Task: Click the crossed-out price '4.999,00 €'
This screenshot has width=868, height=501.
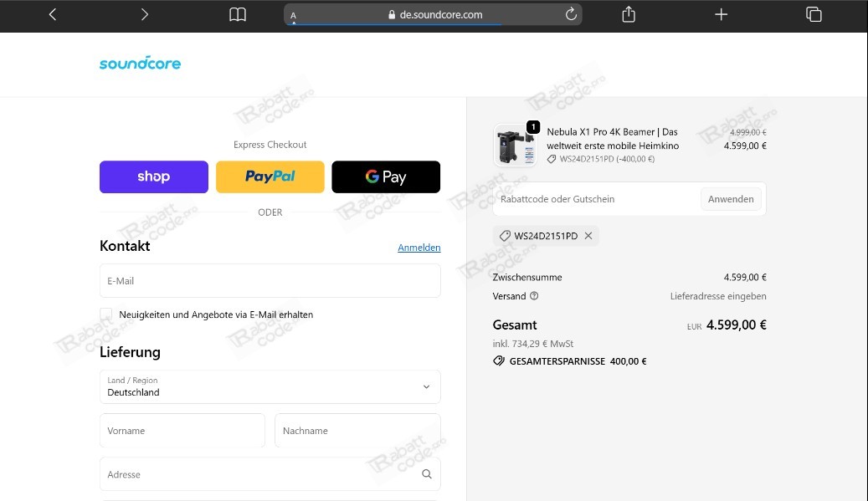Action: pos(747,132)
